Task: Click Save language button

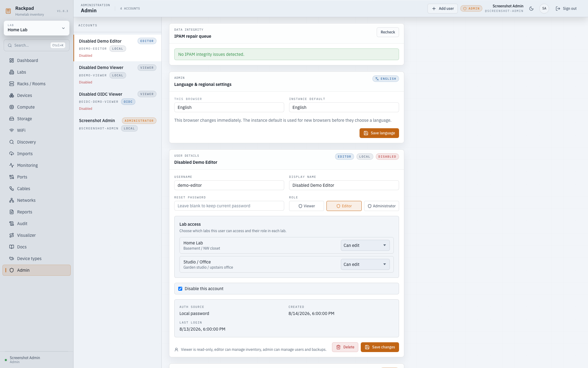Action: 379,133
